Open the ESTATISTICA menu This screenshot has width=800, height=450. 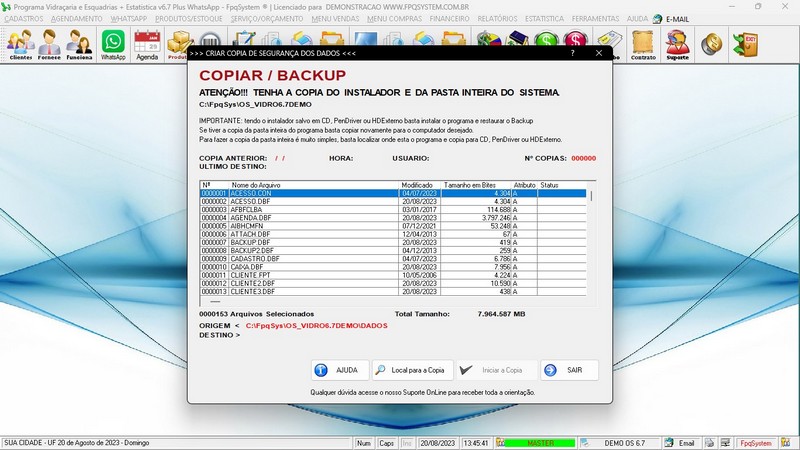pos(544,19)
